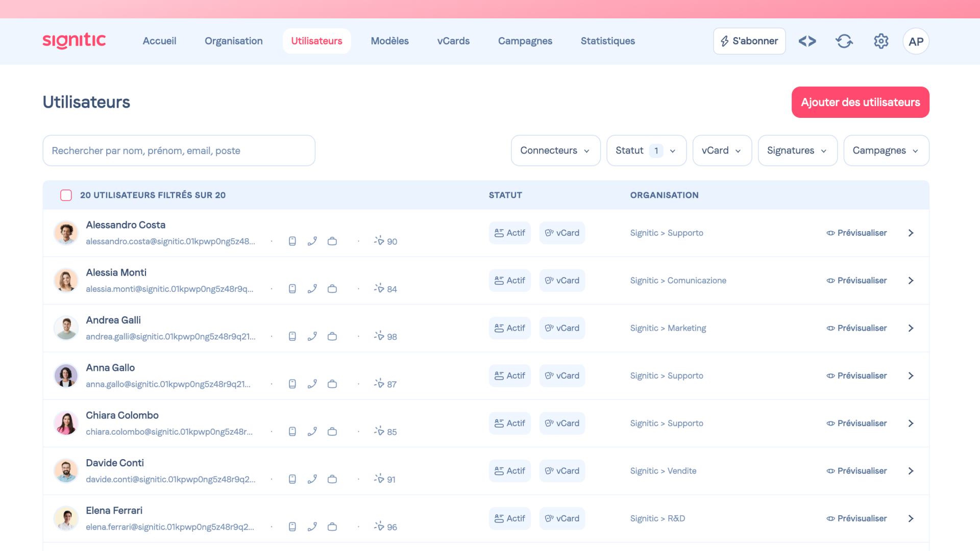Click the Signitic logo
Viewport: 980px width, 551px height.
pyautogui.click(x=74, y=41)
